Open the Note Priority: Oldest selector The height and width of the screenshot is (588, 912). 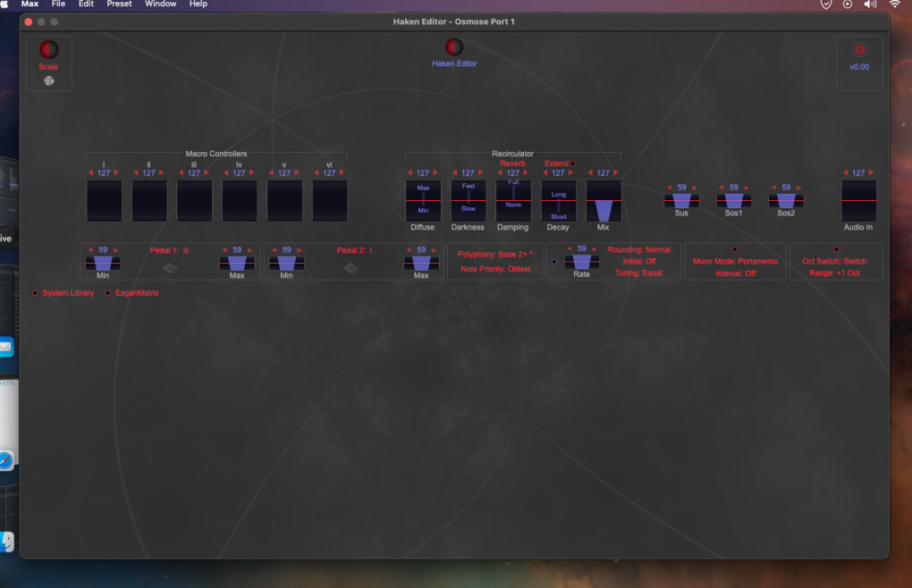[x=495, y=269]
